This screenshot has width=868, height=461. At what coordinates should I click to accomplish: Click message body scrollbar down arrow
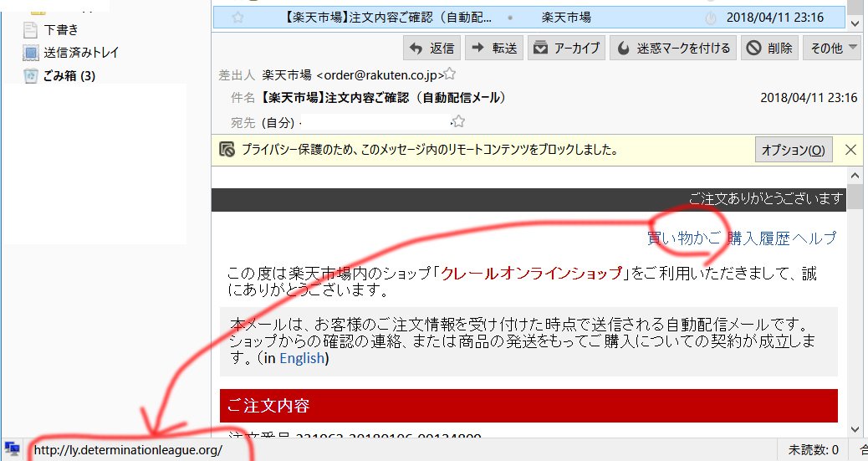(x=855, y=429)
